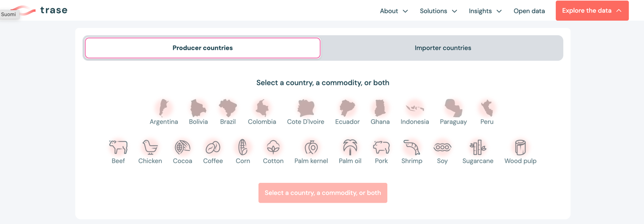The width and height of the screenshot is (644, 224).
Task: Switch to Producer countries tab
Action: [x=202, y=48]
